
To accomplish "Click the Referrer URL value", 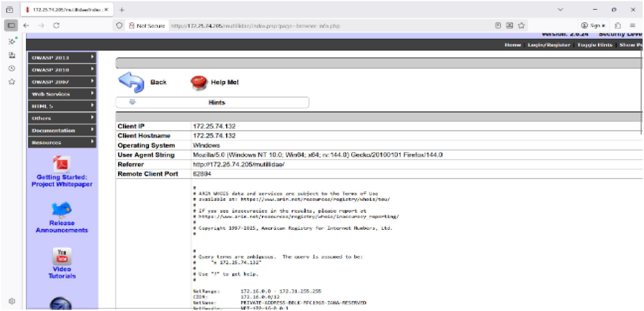I will pyautogui.click(x=239, y=165).
